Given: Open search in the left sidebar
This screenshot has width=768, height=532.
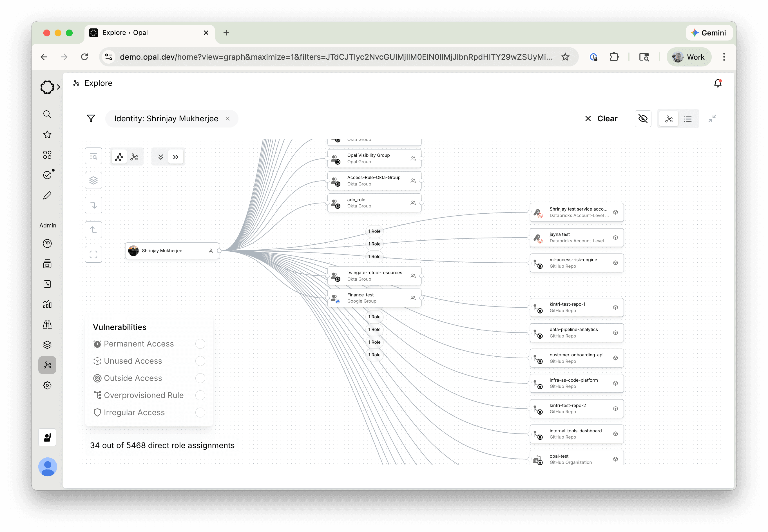Looking at the screenshot, I should [x=47, y=114].
